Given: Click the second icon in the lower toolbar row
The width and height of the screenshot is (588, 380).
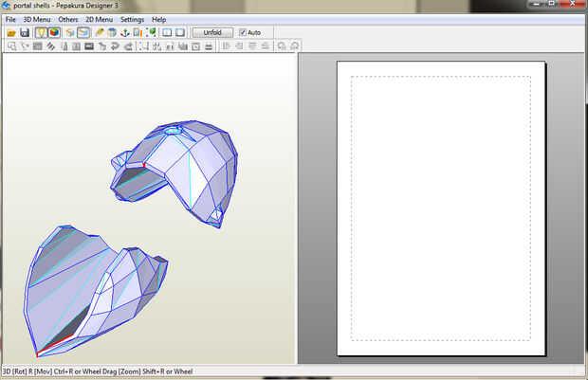Looking at the screenshot, I should pyautogui.click(x=25, y=46).
